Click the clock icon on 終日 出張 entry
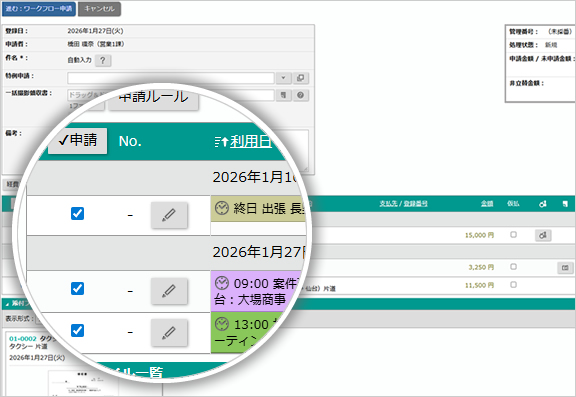The width and height of the screenshot is (576, 397). (222, 208)
